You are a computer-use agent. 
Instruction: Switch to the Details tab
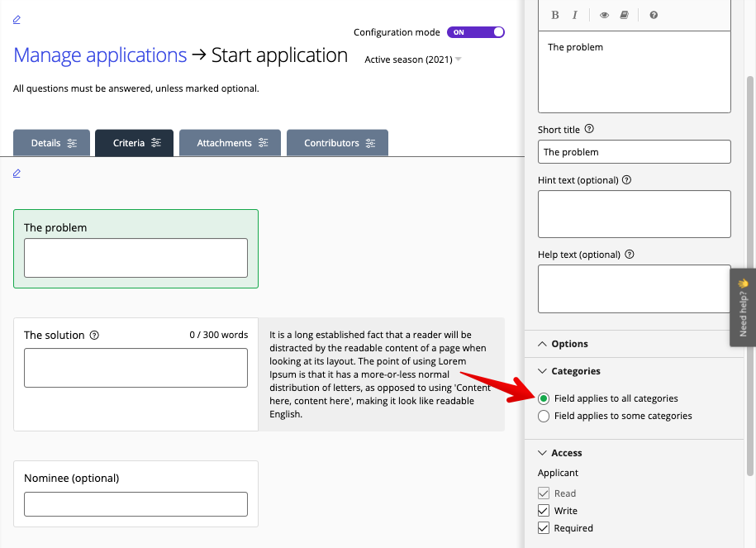51,143
